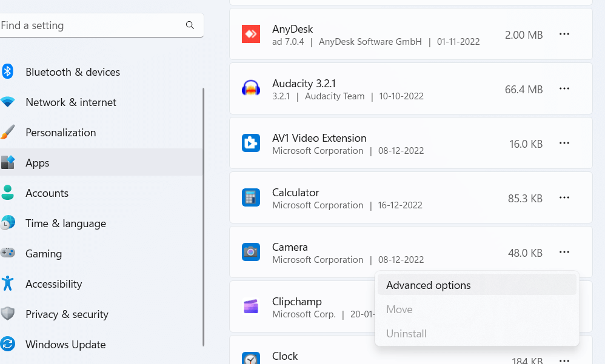The width and height of the screenshot is (605, 364).
Task: Click the AnyDesk app icon
Action: 251,34
